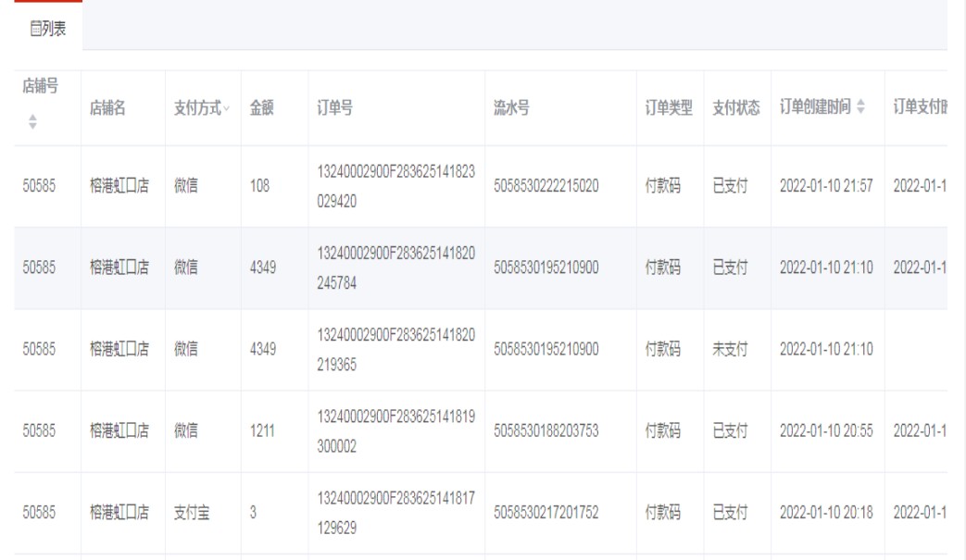Click the 店铺名 column header

(107, 108)
